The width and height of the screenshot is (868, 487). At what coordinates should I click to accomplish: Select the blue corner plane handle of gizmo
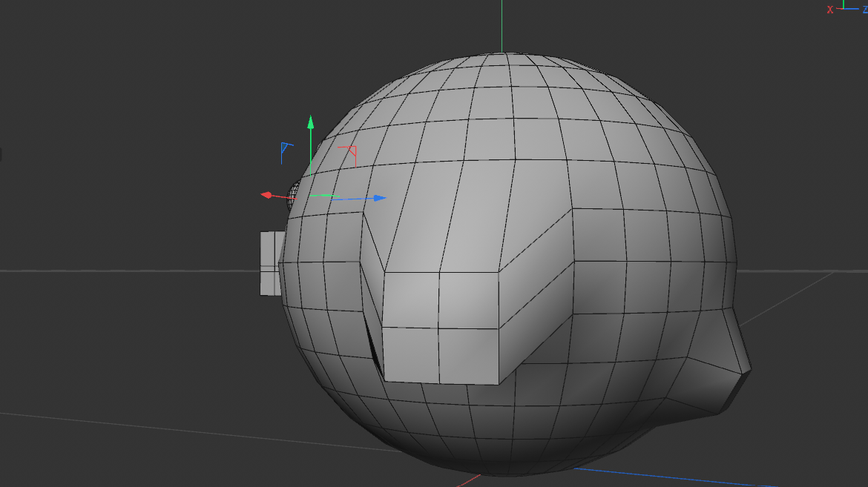285,149
